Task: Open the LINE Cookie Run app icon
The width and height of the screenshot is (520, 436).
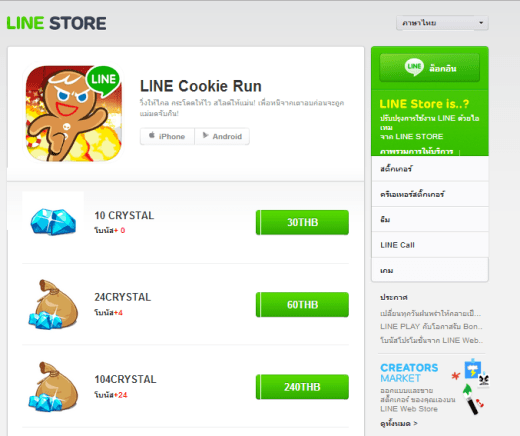Action: pos(74,113)
